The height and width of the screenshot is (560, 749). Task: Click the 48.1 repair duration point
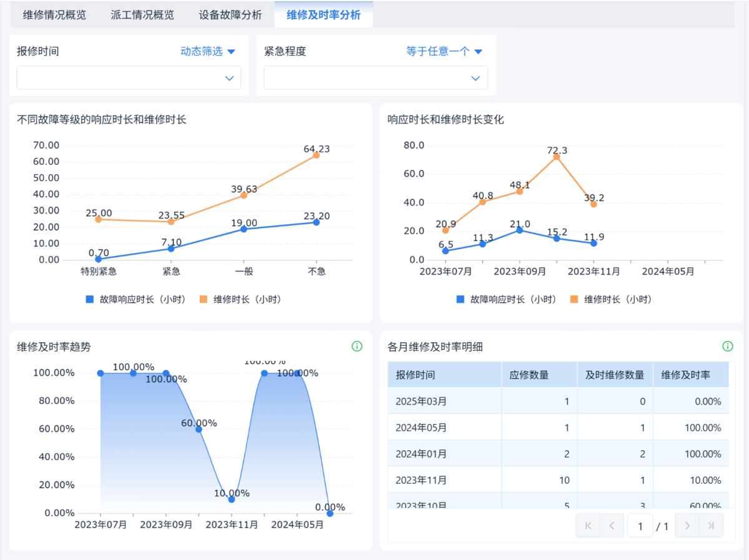click(519, 191)
